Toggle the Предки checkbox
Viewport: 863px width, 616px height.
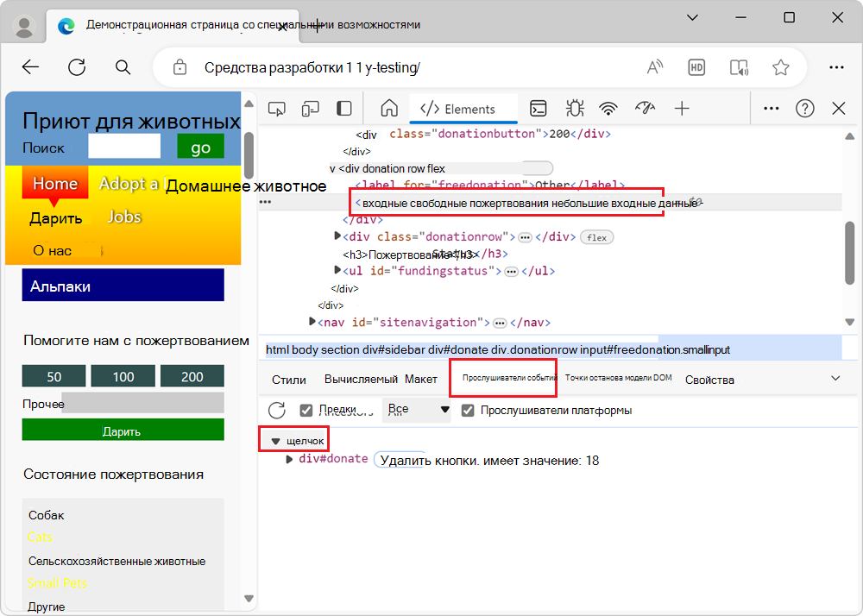304,411
